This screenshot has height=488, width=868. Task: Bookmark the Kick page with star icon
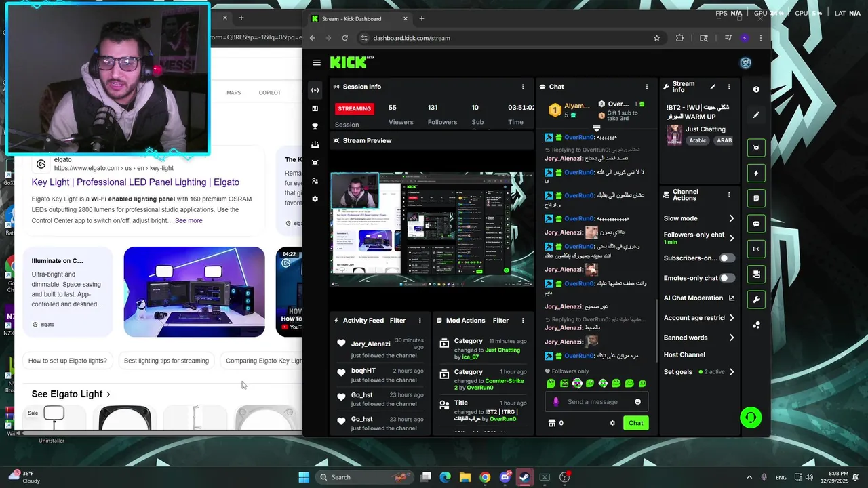pyautogui.click(x=656, y=38)
